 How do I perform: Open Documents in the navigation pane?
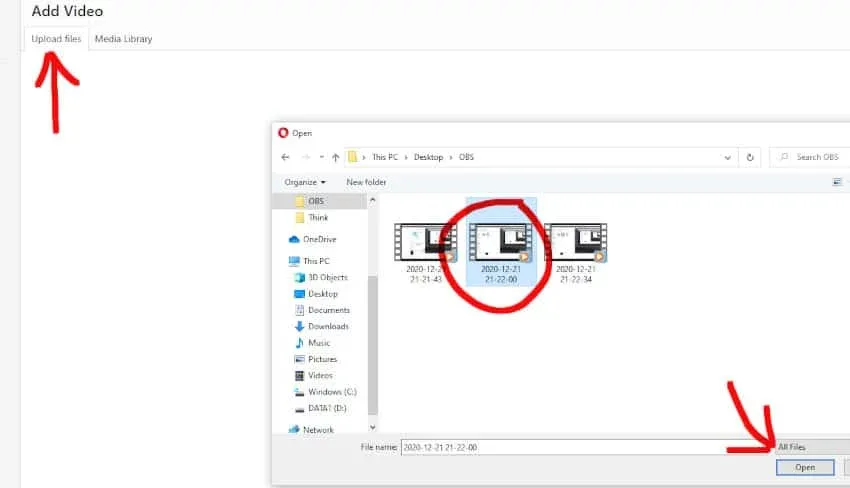click(329, 310)
